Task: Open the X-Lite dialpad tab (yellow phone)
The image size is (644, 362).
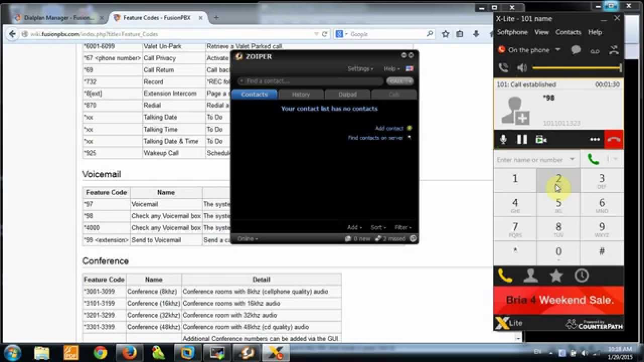Action: pos(505,276)
